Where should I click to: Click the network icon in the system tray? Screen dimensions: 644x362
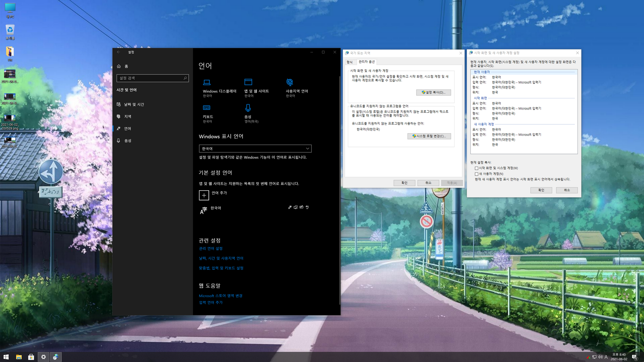[594, 357]
